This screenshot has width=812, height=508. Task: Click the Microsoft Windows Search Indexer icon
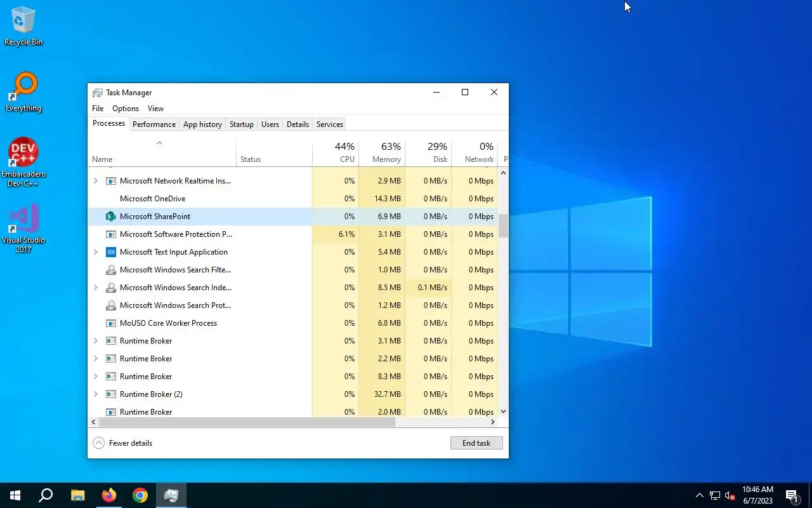coord(111,288)
